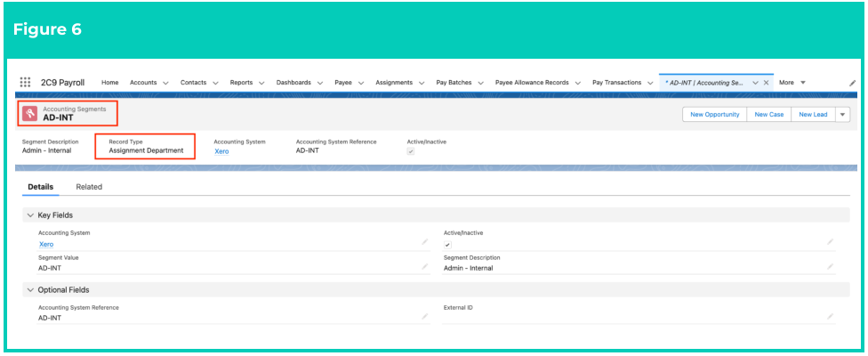868x356 pixels.
Task: Click the AD-INT Segment Value text
Action: pos(50,268)
